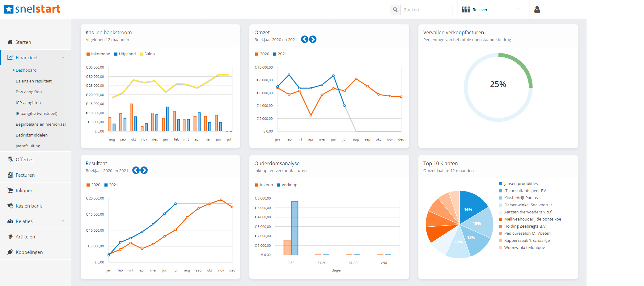Go to previous year in Omzet chart
This screenshot has width=644, height=286.
pyautogui.click(x=304, y=39)
